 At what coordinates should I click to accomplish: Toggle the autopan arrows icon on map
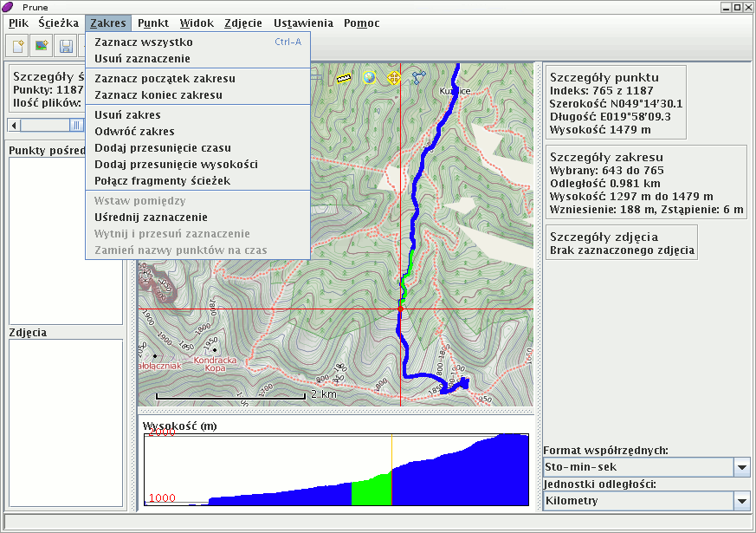(394, 78)
